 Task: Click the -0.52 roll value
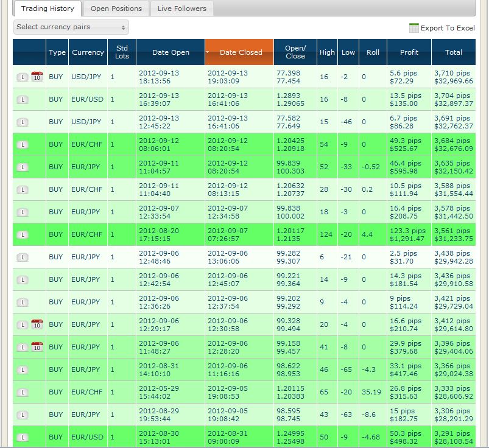(371, 167)
